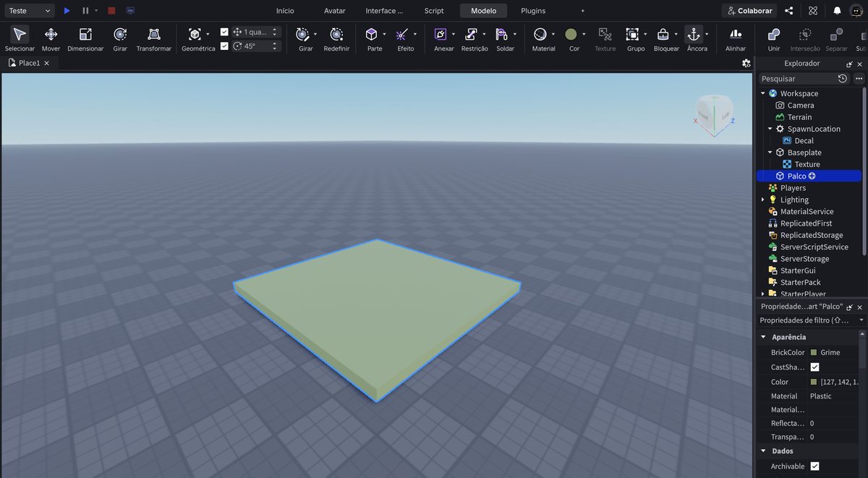Click the Color property swatch
Screen dimensions: 868x478
814,382
